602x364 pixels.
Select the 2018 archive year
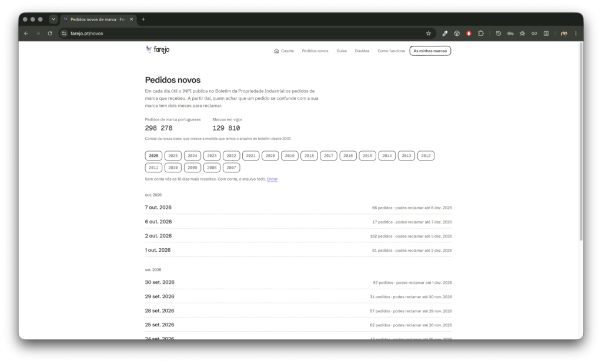[309, 155]
